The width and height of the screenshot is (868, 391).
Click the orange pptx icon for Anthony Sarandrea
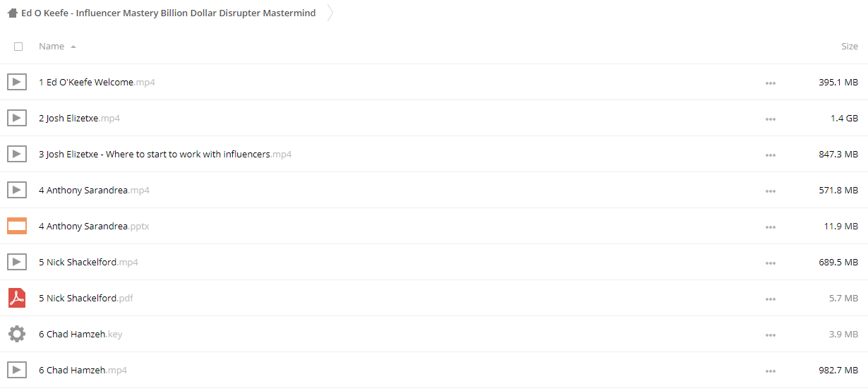click(x=17, y=226)
